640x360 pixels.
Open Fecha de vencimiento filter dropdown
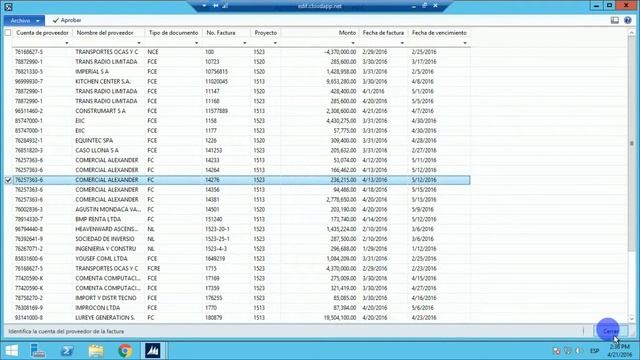pos(464,43)
